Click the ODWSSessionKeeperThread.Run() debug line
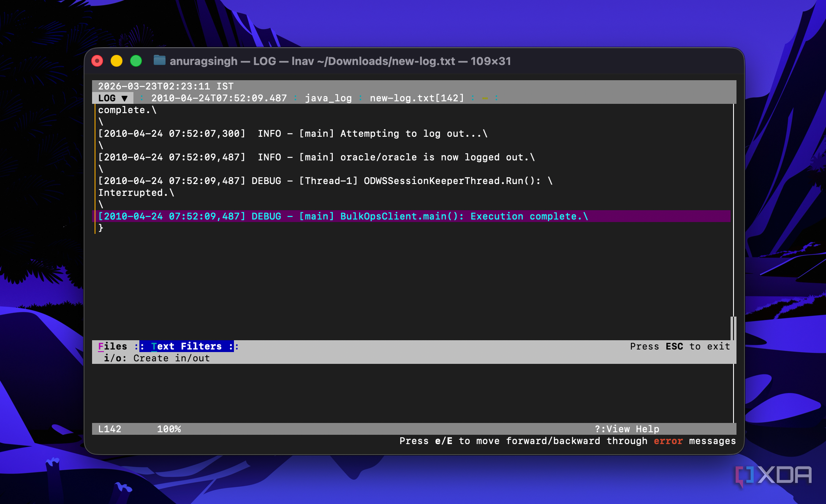The image size is (826, 504). click(x=325, y=181)
